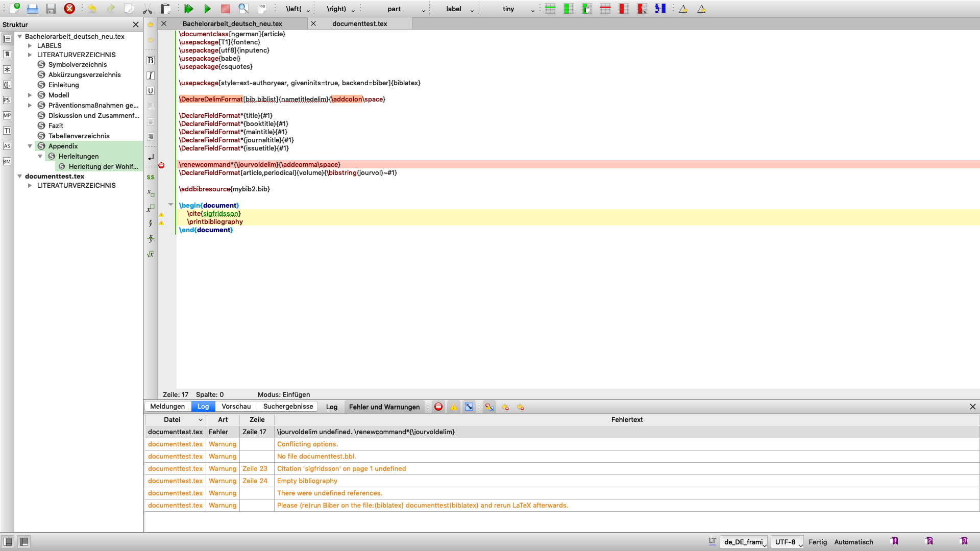Paste from the clipboard icon
The width and height of the screenshot is (980, 551).
pos(165,8)
